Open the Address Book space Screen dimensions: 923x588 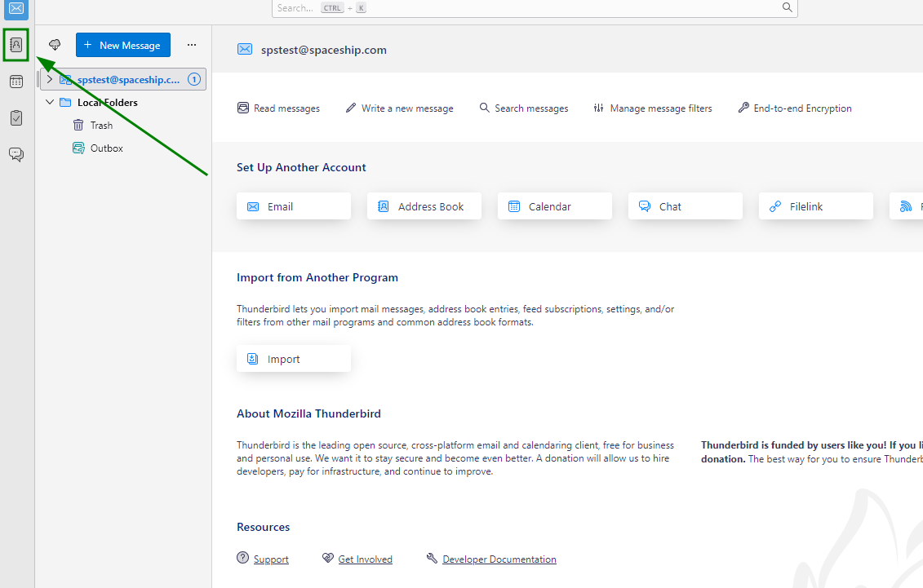[16, 45]
